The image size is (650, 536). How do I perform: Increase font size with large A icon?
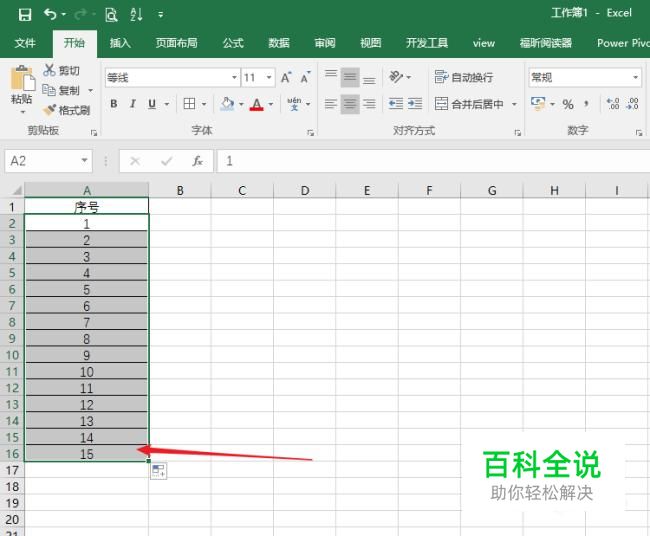pos(286,78)
